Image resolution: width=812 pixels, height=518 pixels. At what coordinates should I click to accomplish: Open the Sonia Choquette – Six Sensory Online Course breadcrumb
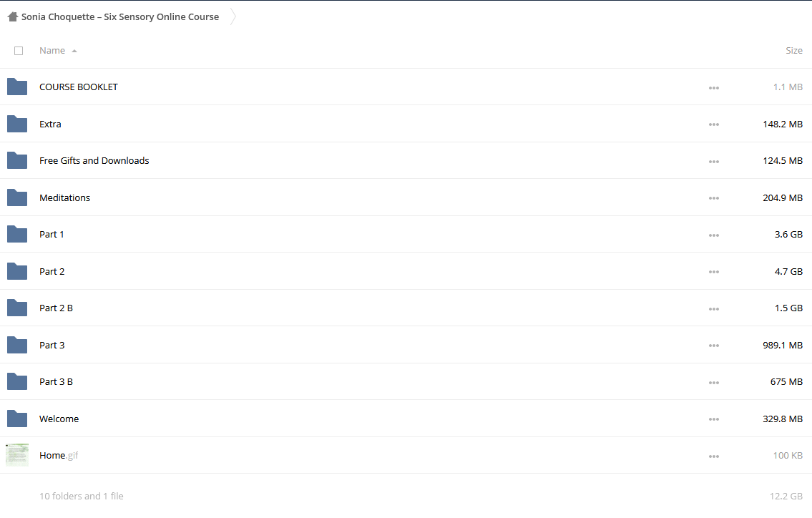(x=120, y=16)
